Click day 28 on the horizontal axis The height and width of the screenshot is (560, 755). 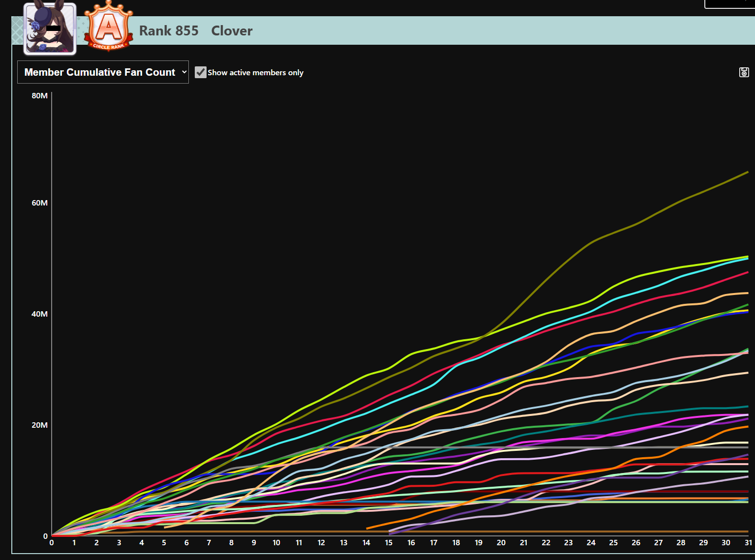pyautogui.click(x=681, y=543)
